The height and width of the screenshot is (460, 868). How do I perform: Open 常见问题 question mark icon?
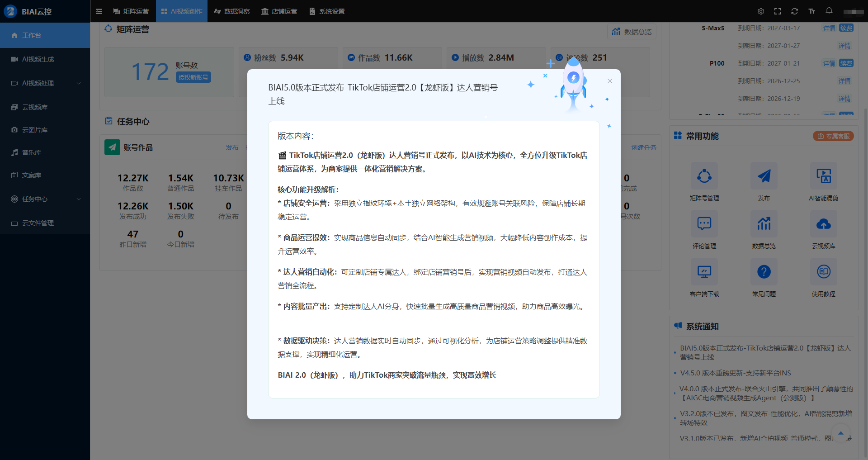coord(764,272)
